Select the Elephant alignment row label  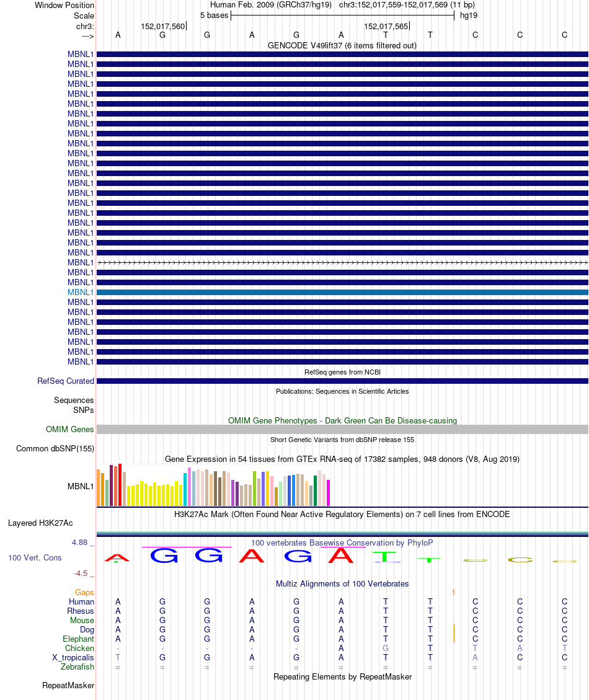79,639
